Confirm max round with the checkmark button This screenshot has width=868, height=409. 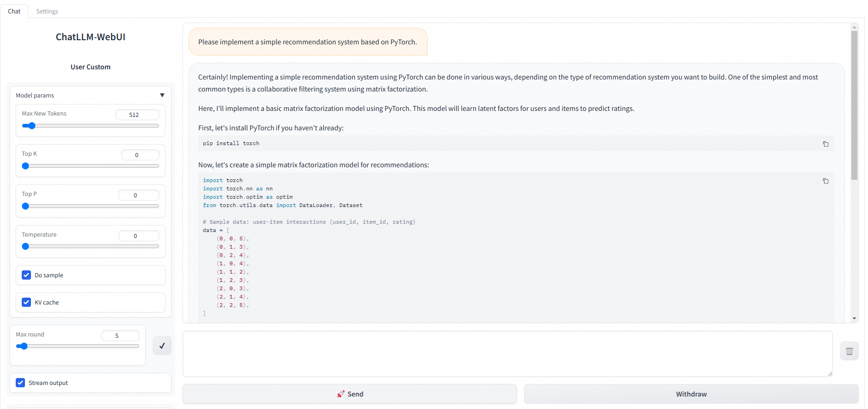coord(162,346)
